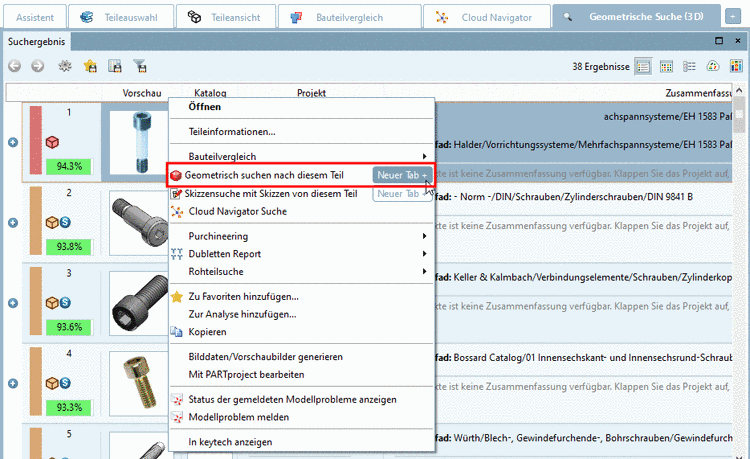Open the screw thumbnail of result 3
This screenshot has width=750, height=459.
point(139,303)
